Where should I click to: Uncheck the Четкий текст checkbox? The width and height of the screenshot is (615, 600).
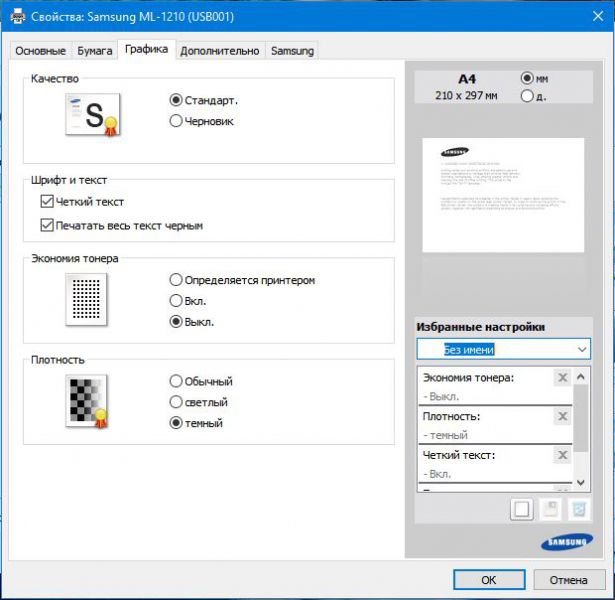(47, 202)
